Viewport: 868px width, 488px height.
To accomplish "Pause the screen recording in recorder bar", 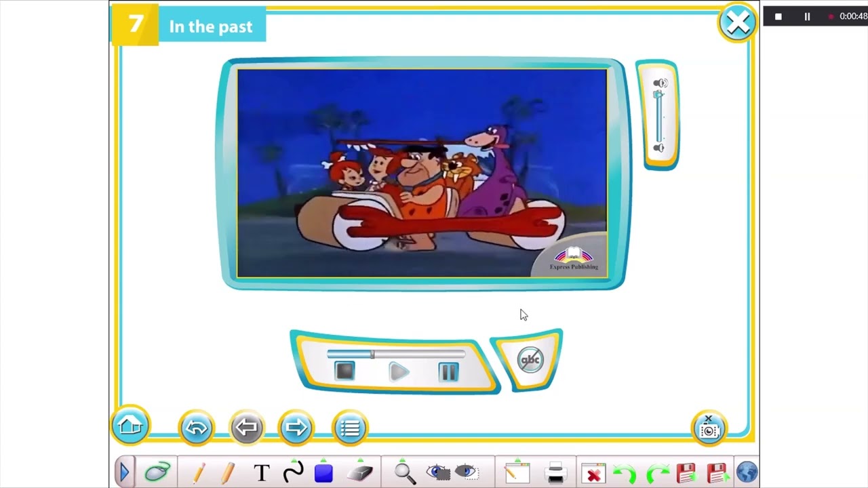I will tap(807, 16).
